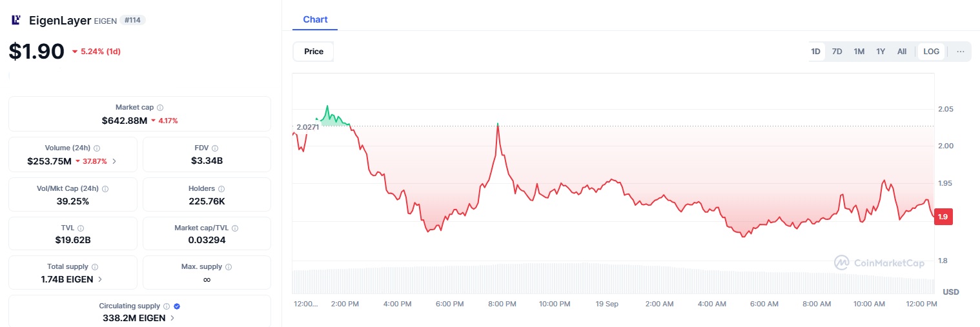
Task: Click the 19 Sep date axis label
Action: click(x=607, y=303)
